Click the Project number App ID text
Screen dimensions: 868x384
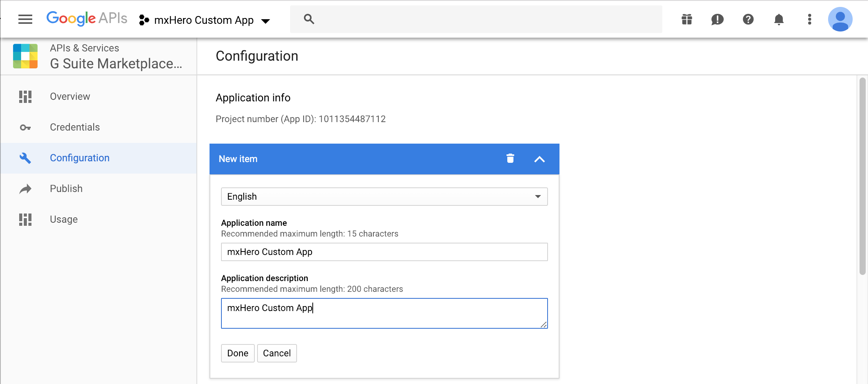tap(300, 119)
